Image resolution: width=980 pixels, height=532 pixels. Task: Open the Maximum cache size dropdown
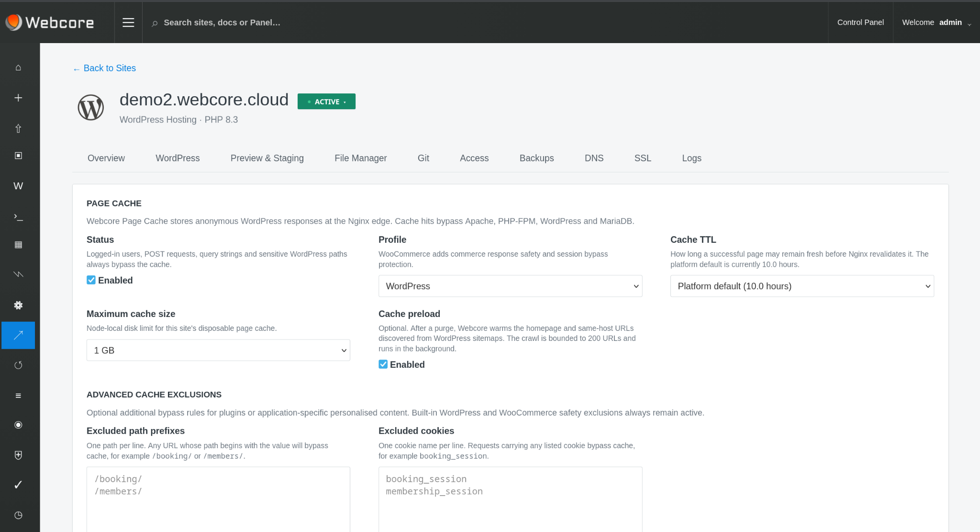(x=218, y=350)
